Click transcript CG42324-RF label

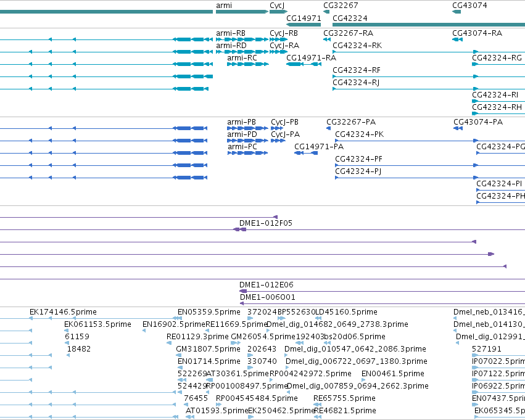pyautogui.click(x=357, y=70)
